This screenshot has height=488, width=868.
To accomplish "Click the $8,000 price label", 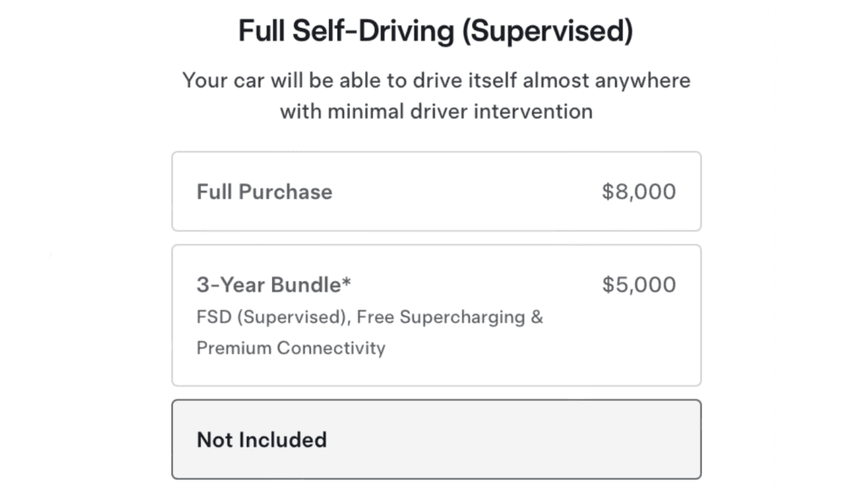I will 638,191.
